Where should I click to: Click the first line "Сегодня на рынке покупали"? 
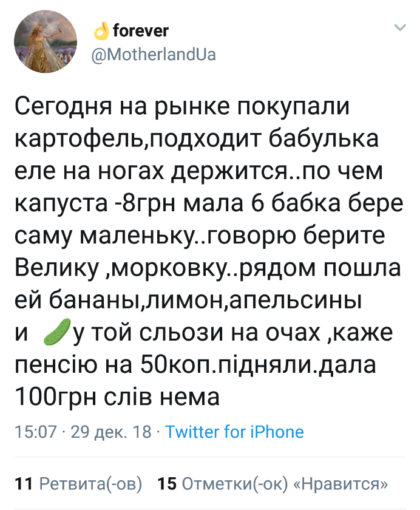click(x=182, y=109)
